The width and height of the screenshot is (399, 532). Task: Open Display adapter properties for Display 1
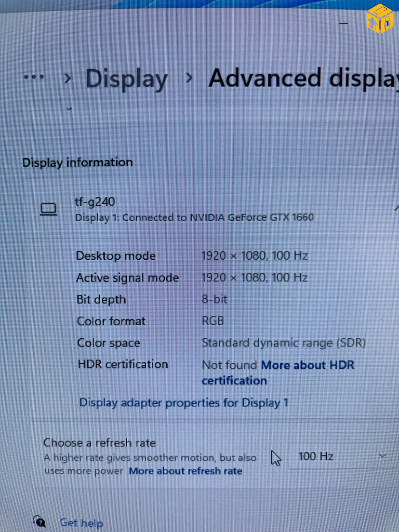[x=183, y=403]
